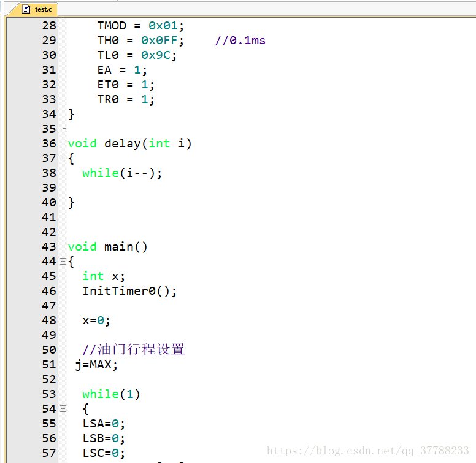The height and width of the screenshot is (463, 476).
Task: Click the 'while(i--);' statement
Action: pos(122,173)
